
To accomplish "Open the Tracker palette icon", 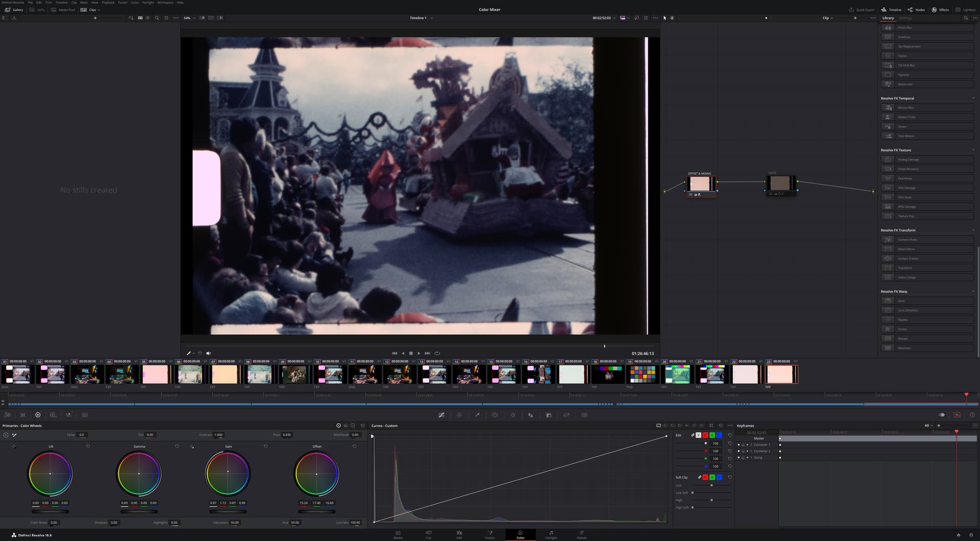I will click(513, 415).
